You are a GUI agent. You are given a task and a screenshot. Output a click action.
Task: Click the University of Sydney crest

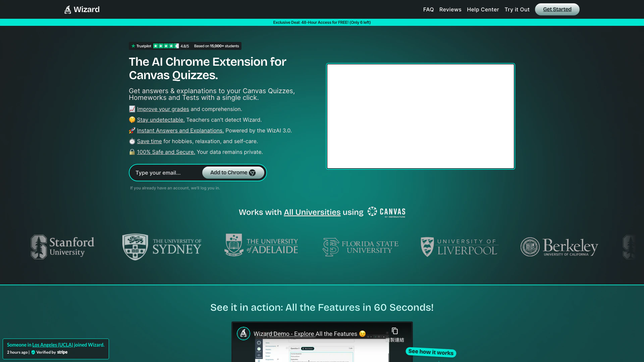pos(135,247)
